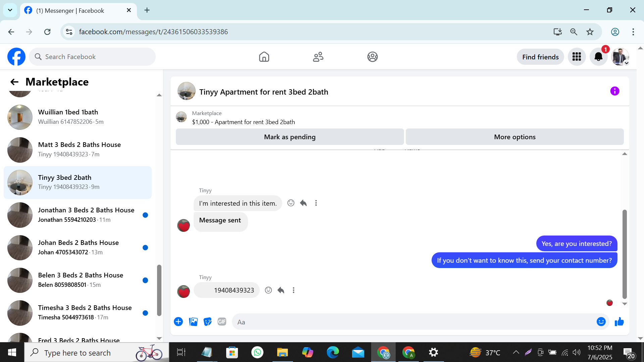The image size is (644, 362).
Task: Open Johan Beds 2 Baths House conversation
Action: pyautogui.click(x=78, y=247)
